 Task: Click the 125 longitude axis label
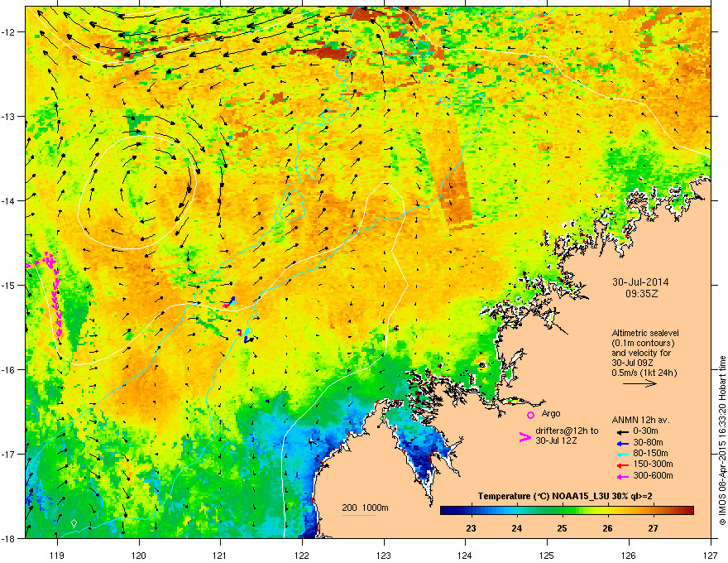tap(547, 555)
